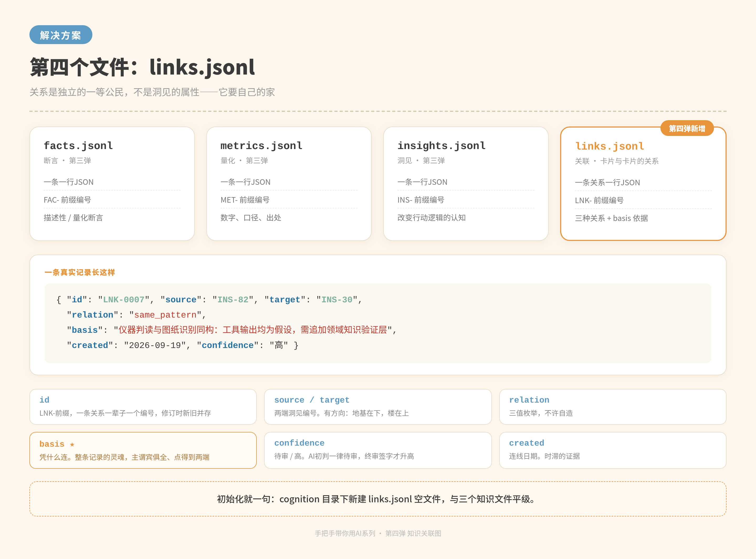Click the confidence field description card
756x559 pixels.
tap(378, 450)
